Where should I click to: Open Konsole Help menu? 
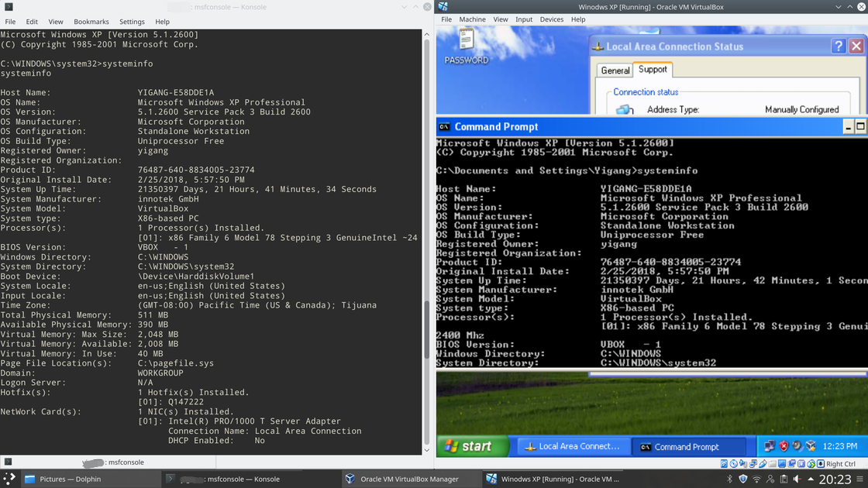click(162, 22)
